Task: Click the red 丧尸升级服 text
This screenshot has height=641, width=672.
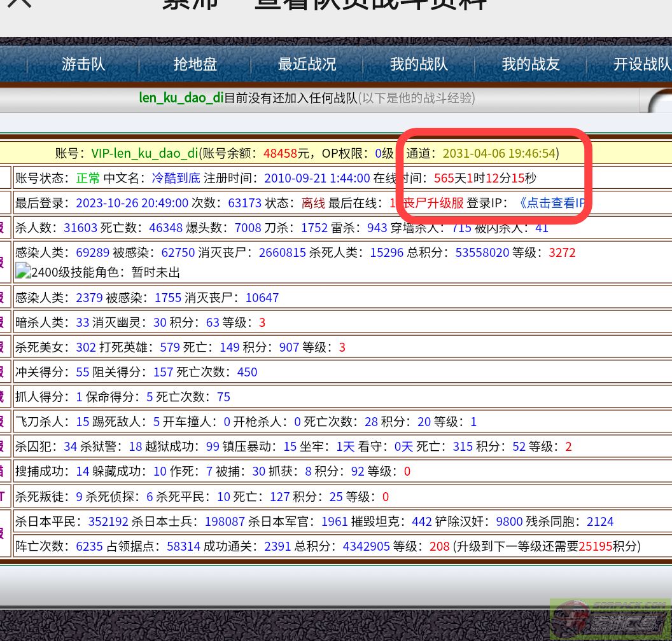Action: point(433,203)
